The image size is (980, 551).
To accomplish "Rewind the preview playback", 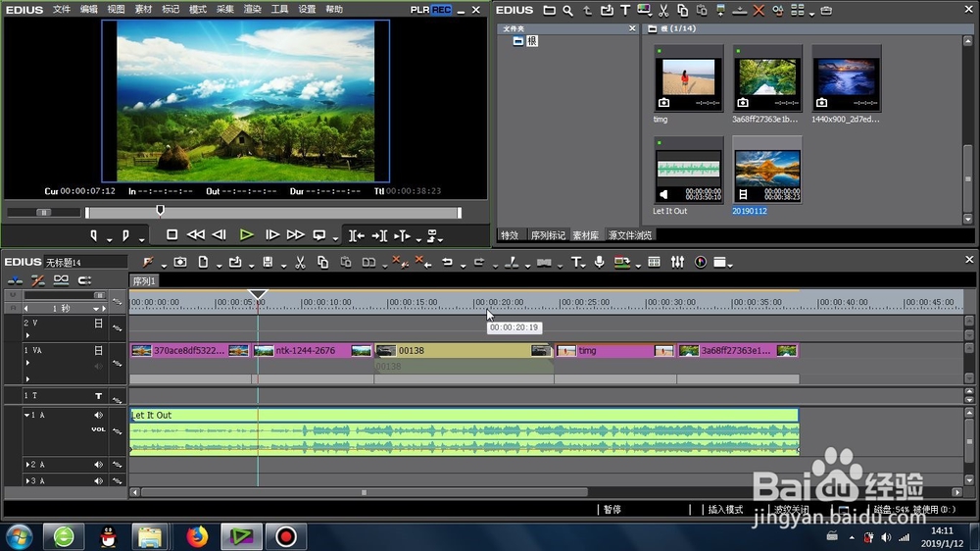I will [x=196, y=235].
